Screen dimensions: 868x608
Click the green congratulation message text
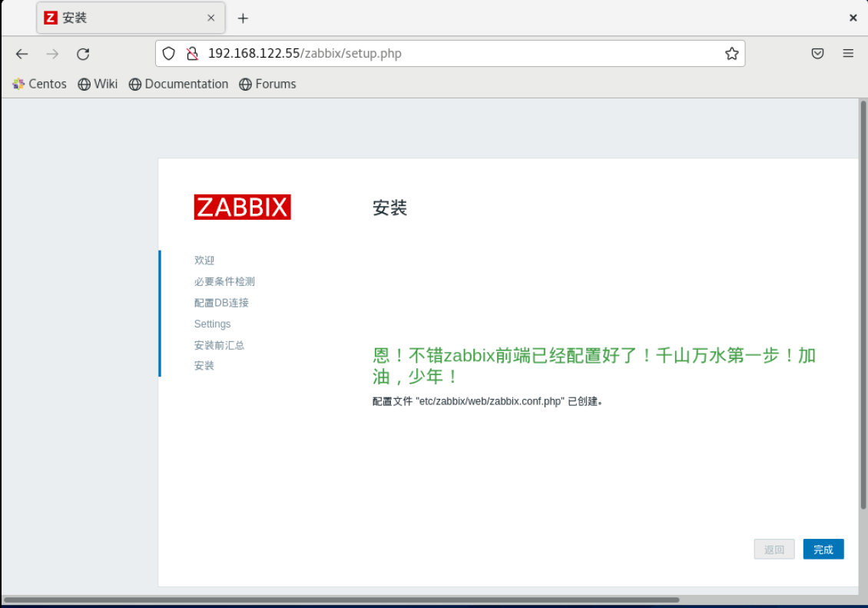point(594,366)
